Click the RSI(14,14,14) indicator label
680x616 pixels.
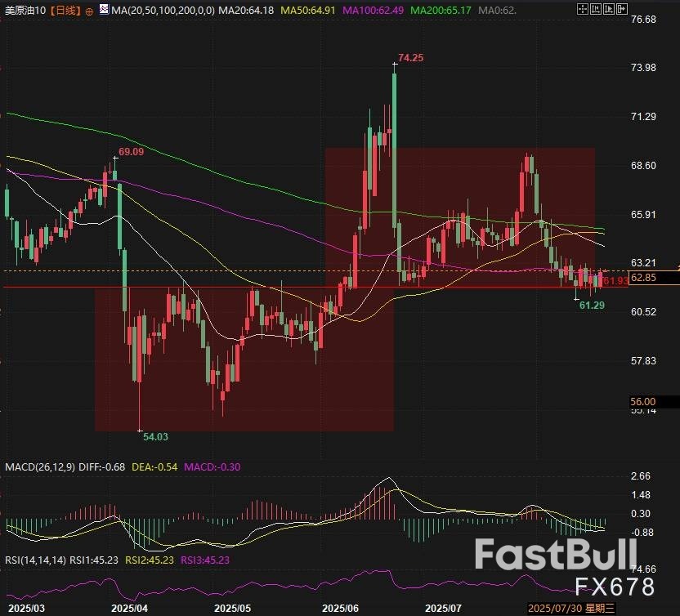click(x=35, y=560)
